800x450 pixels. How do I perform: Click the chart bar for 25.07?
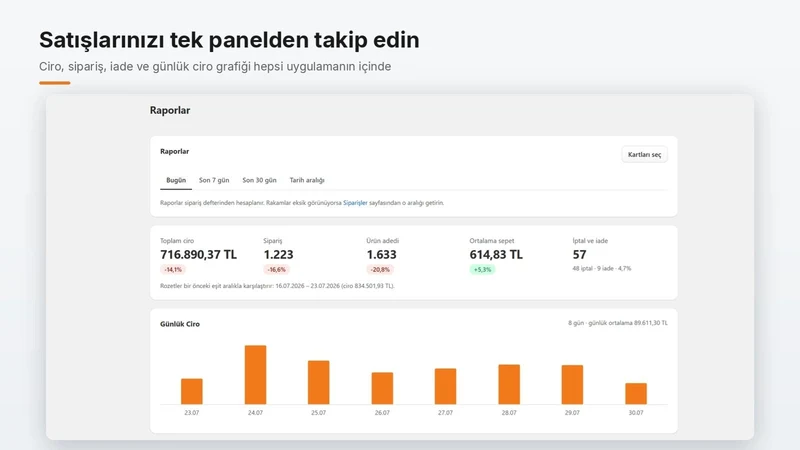[318, 383]
